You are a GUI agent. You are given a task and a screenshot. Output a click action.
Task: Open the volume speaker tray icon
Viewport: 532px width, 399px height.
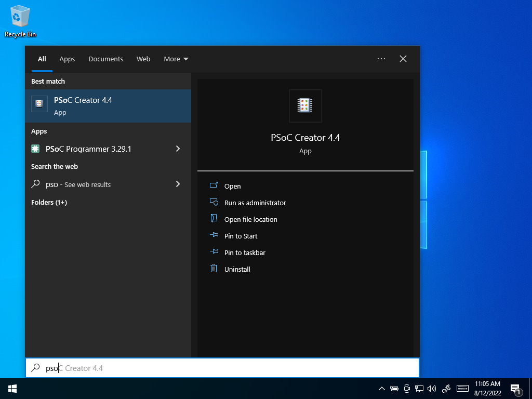(x=432, y=389)
